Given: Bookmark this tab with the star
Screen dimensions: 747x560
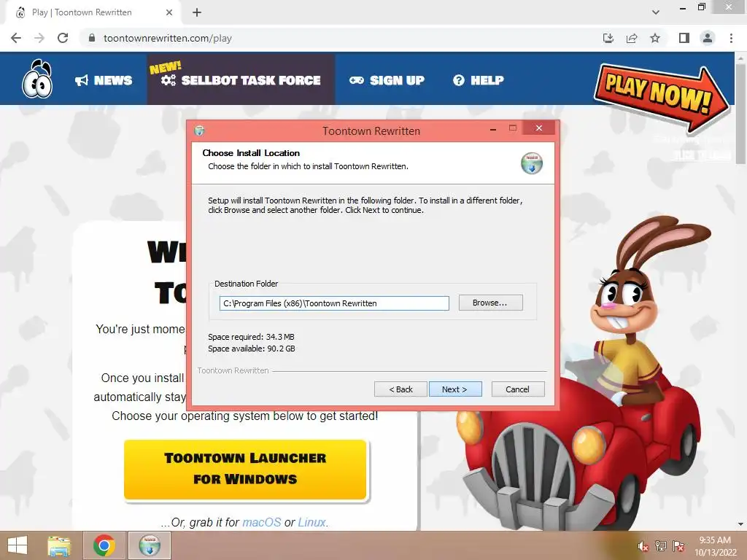Looking at the screenshot, I should coord(655,38).
